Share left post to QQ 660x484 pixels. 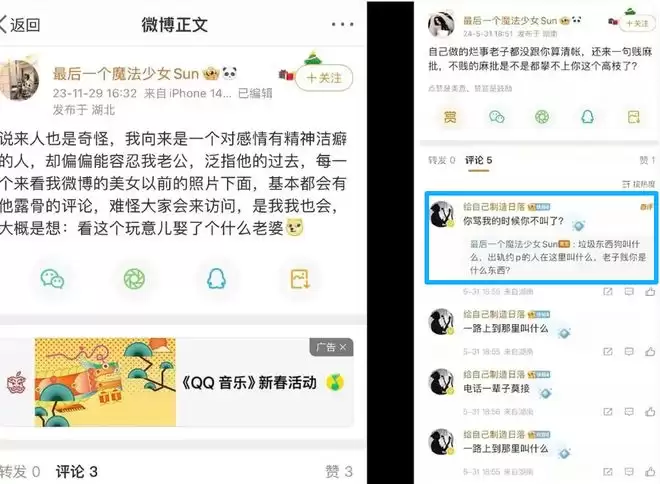pyautogui.click(x=217, y=279)
